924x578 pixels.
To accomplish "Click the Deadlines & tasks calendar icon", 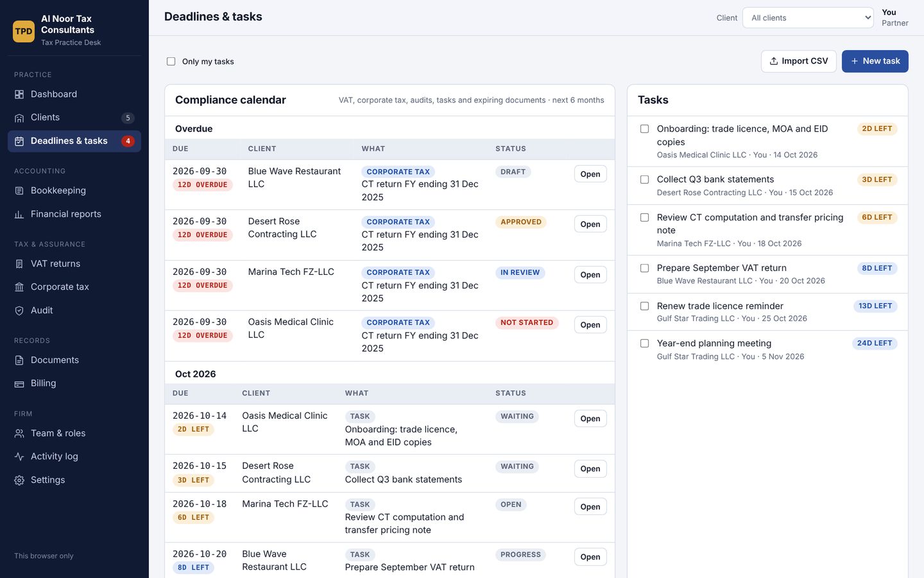I will click(19, 141).
